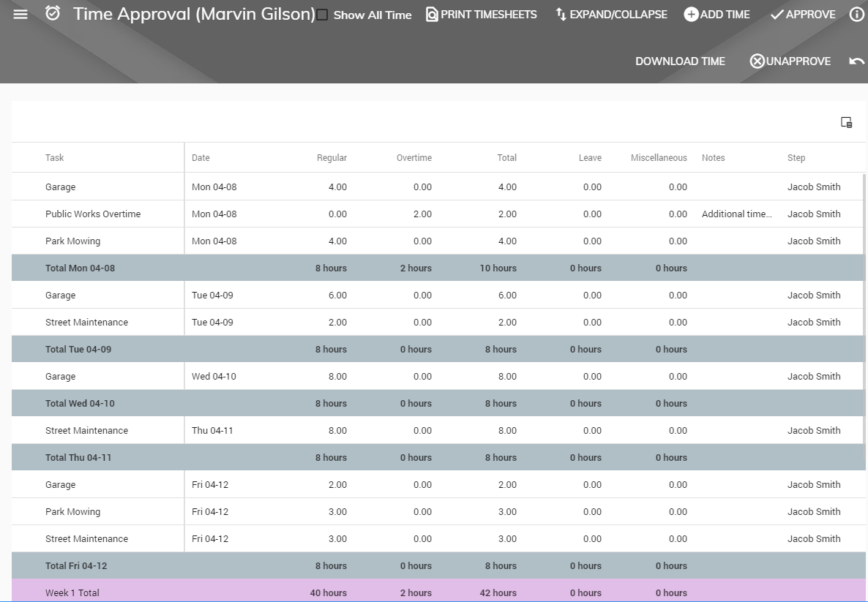The height and width of the screenshot is (602, 868).
Task: Click the alarm clock time icon
Action: [x=53, y=14]
